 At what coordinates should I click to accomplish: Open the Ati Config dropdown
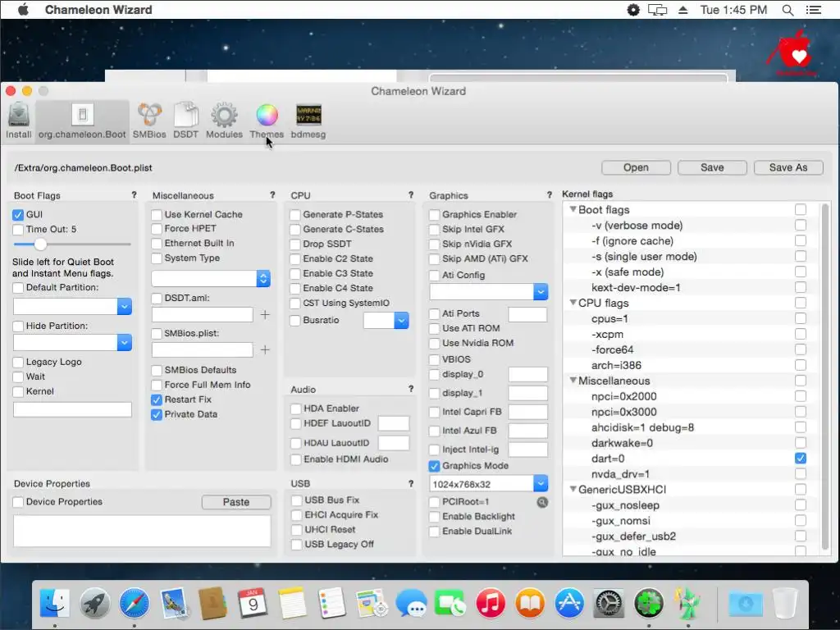point(541,291)
